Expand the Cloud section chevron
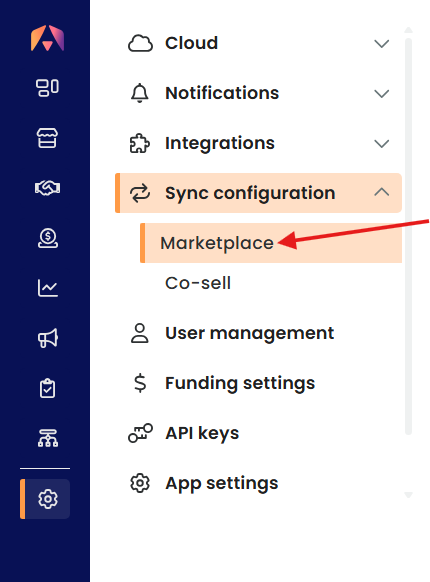This screenshot has width=430, height=582. [381, 43]
